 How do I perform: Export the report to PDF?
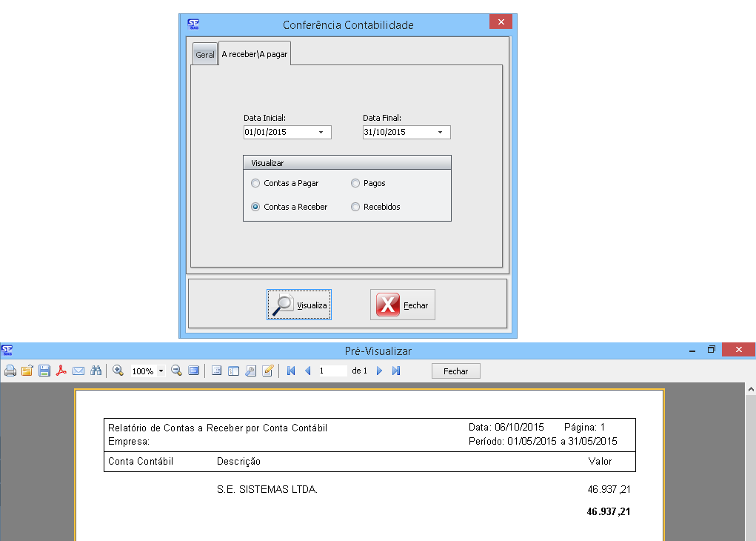click(x=61, y=371)
